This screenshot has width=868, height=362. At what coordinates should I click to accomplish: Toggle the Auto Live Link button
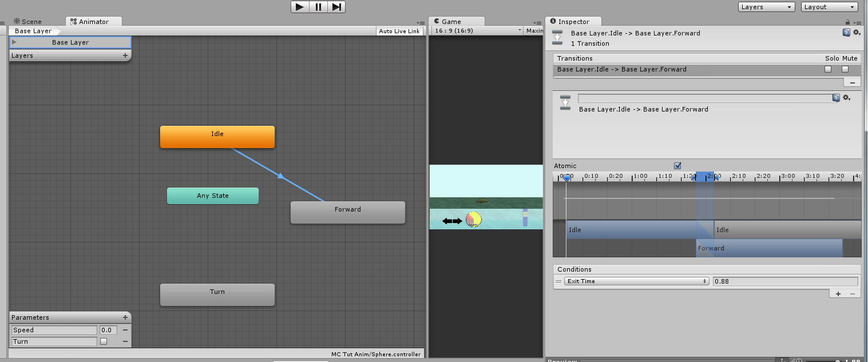[399, 31]
